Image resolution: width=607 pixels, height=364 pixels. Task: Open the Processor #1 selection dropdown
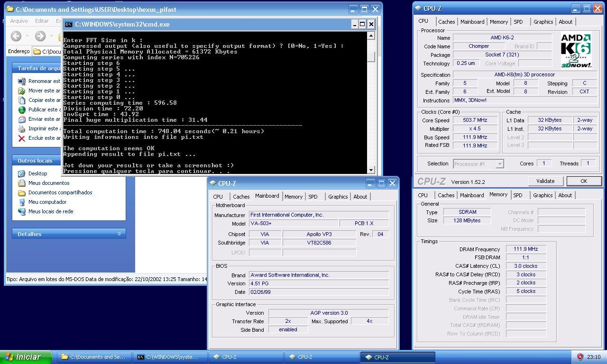499,164
